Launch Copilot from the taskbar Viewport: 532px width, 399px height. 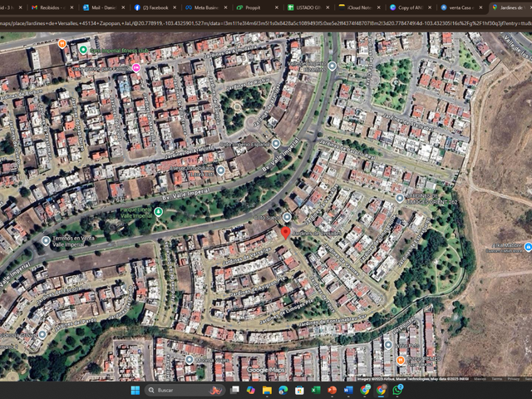251,390
